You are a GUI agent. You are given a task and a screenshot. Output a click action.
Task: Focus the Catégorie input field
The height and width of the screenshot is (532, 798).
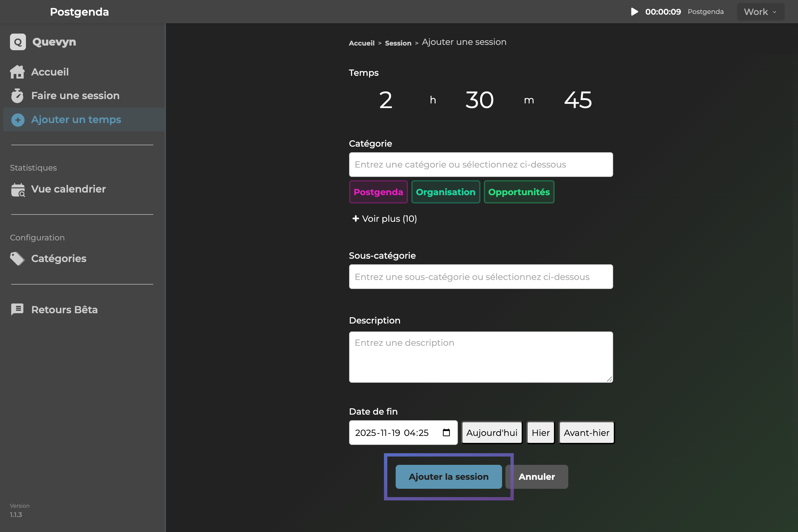pos(481,165)
